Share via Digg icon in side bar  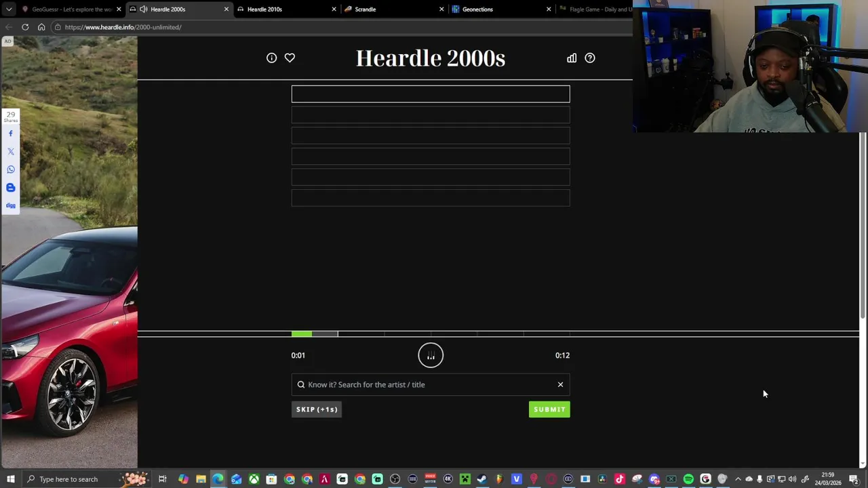coord(10,205)
